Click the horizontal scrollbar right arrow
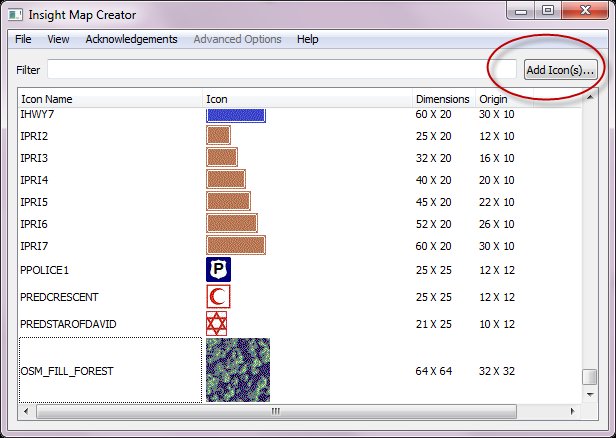This screenshot has height=438, width=616. [x=575, y=410]
